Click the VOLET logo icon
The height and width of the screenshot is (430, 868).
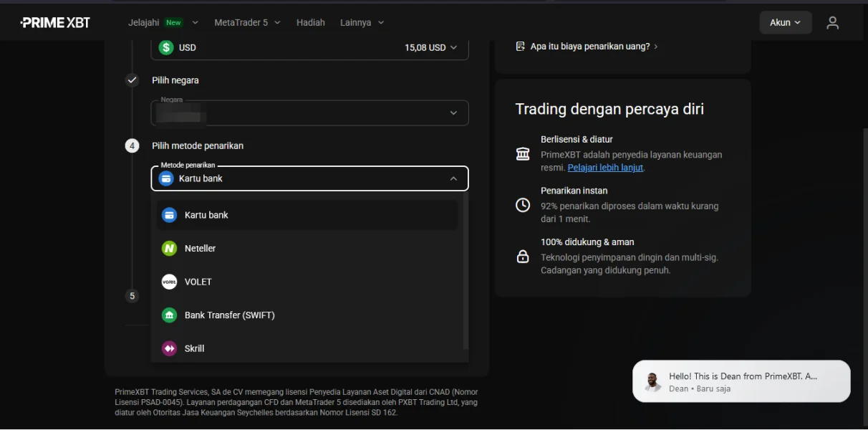point(169,282)
